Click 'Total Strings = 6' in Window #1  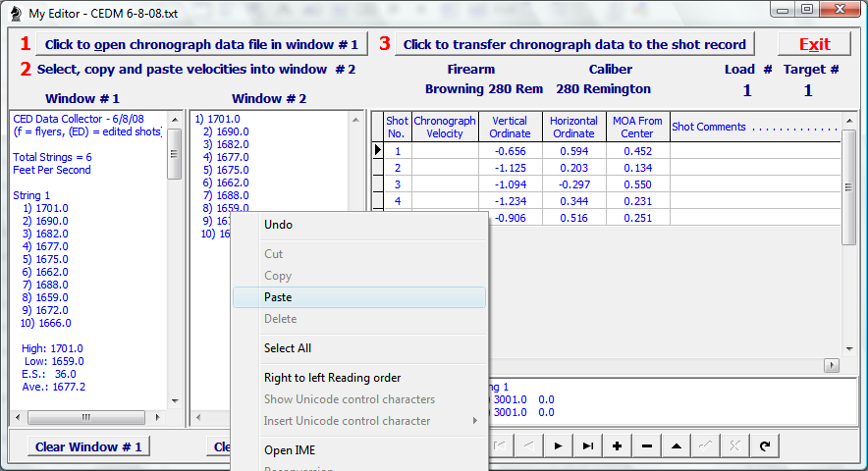click(53, 157)
